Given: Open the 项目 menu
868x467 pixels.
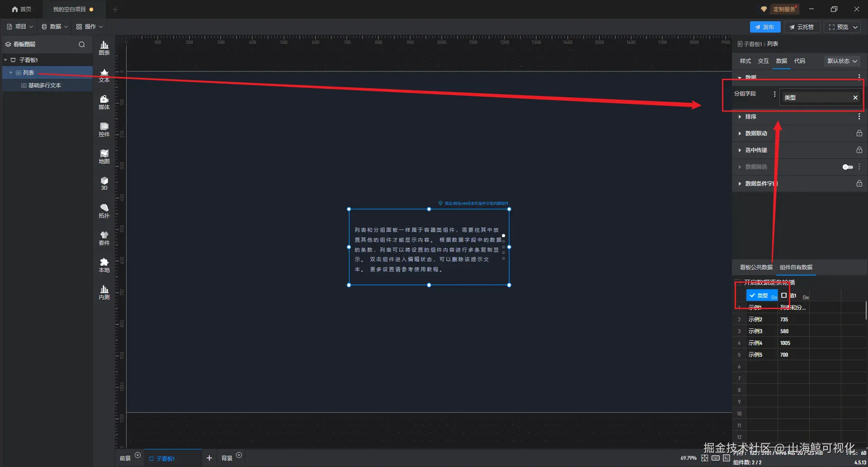Looking at the screenshot, I should pos(20,27).
